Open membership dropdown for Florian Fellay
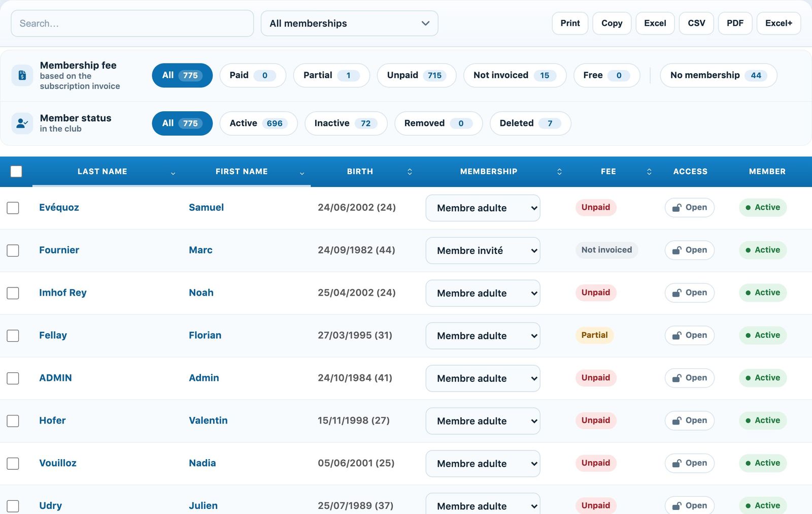 click(x=483, y=336)
